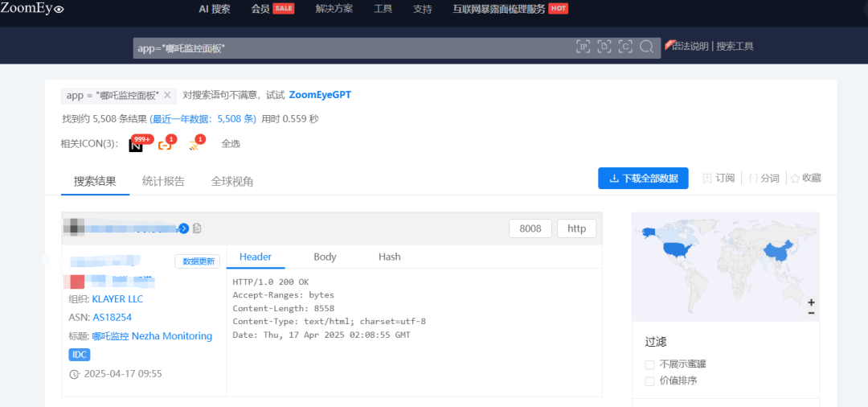Open 互联网暴露面梳理服务 HOT link
Viewport: 868px width, 407px height.
(510, 9)
